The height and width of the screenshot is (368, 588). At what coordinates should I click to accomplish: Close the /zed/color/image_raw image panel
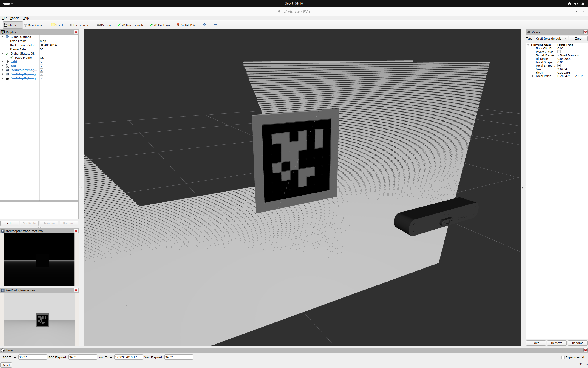[x=76, y=290]
